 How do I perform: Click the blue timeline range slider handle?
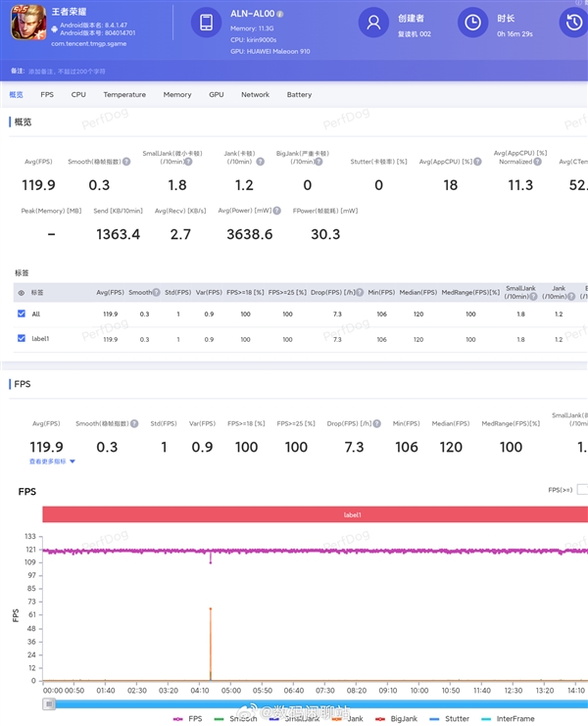[x=50, y=703]
